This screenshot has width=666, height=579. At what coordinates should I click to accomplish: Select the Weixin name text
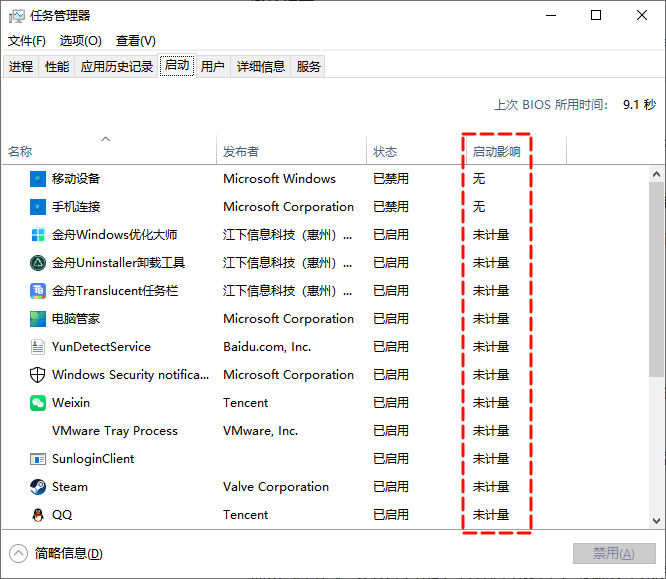[71, 403]
